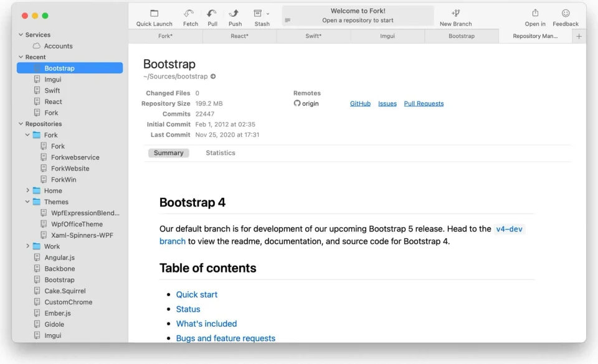Select Bootstrap in Recent list

coord(70,68)
